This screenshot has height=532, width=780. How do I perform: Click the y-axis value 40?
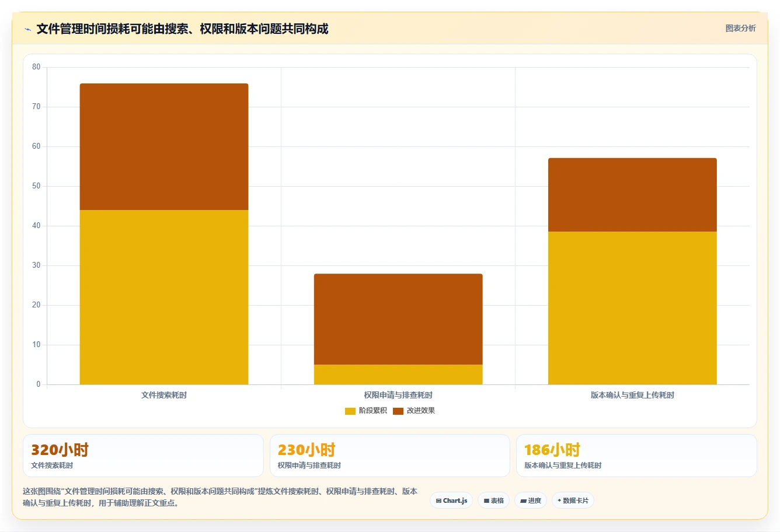36,226
